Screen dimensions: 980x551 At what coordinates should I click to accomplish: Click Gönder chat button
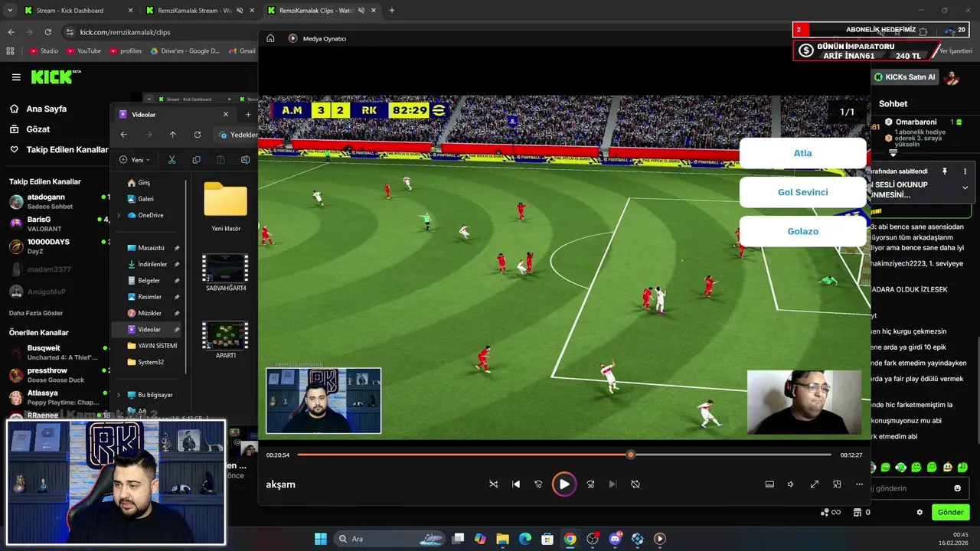[950, 512]
